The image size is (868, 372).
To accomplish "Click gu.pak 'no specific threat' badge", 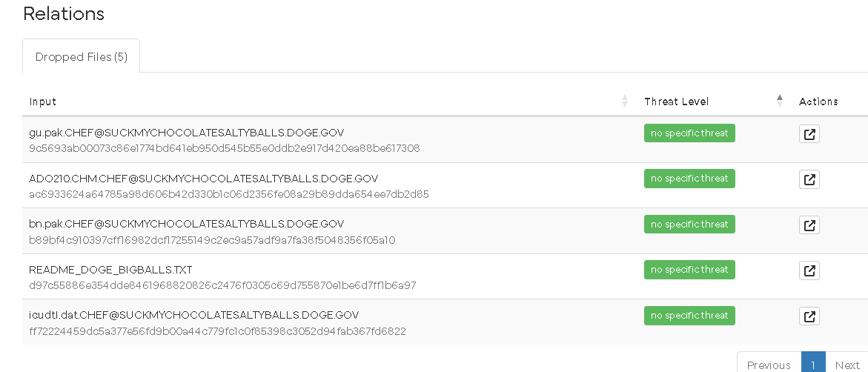I will point(689,133).
